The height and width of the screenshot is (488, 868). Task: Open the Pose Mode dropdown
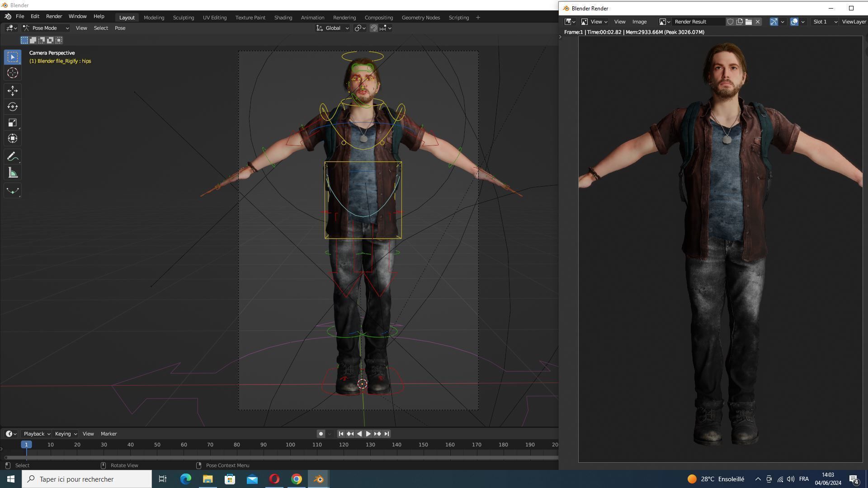click(46, 28)
